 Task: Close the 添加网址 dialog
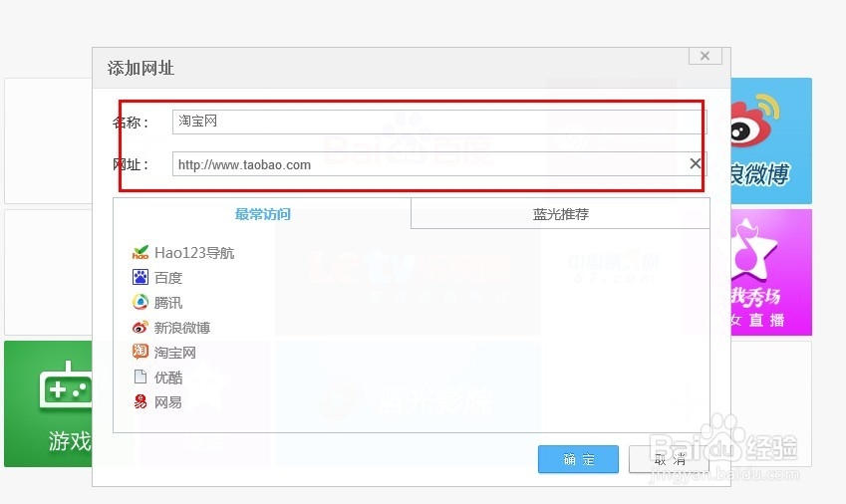click(705, 56)
